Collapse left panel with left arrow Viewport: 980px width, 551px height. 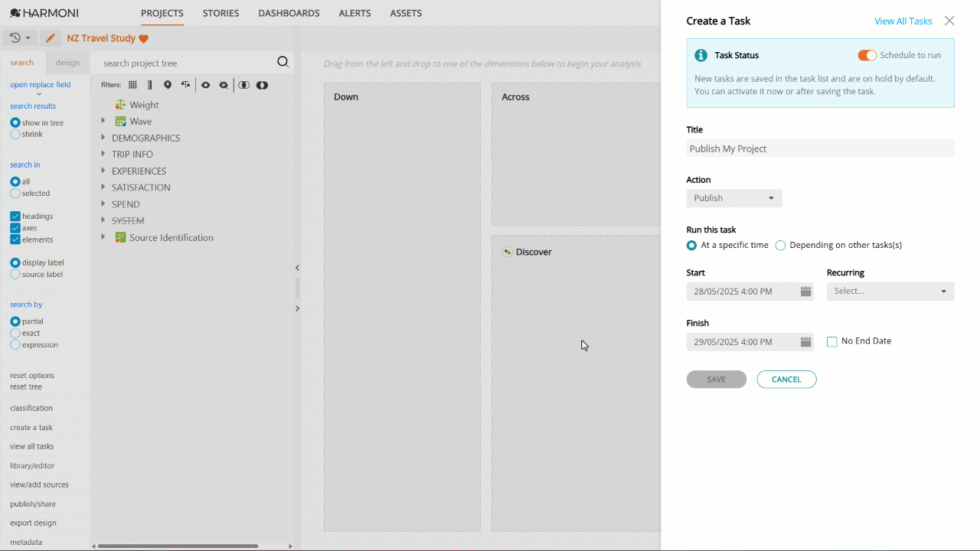pyautogui.click(x=297, y=268)
